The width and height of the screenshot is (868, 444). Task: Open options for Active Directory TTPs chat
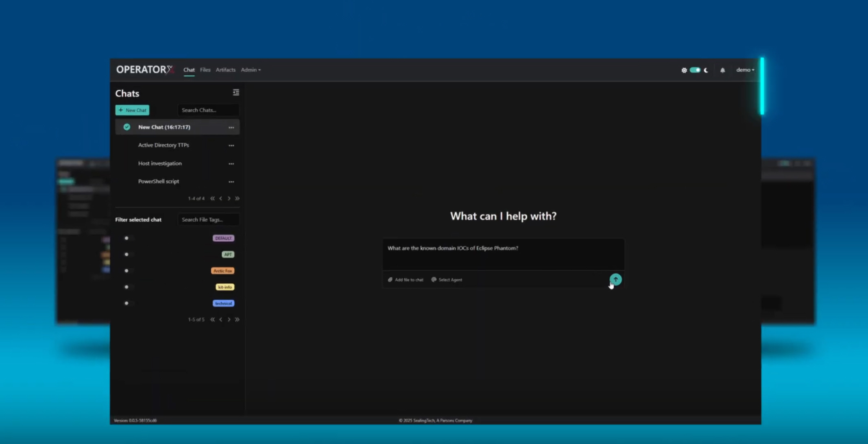(x=231, y=146)
